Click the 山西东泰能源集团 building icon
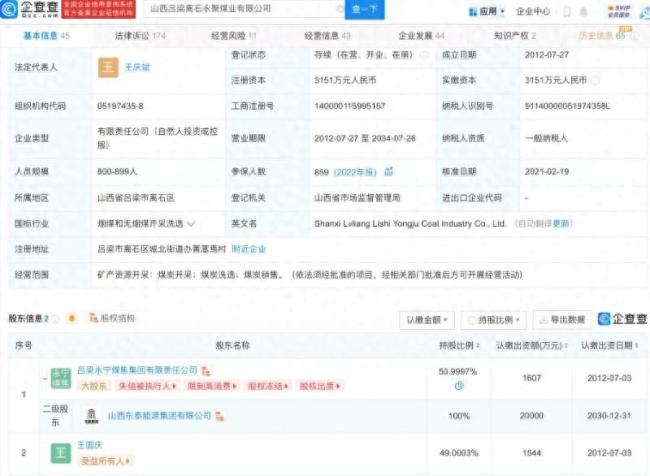 (91, 413)
